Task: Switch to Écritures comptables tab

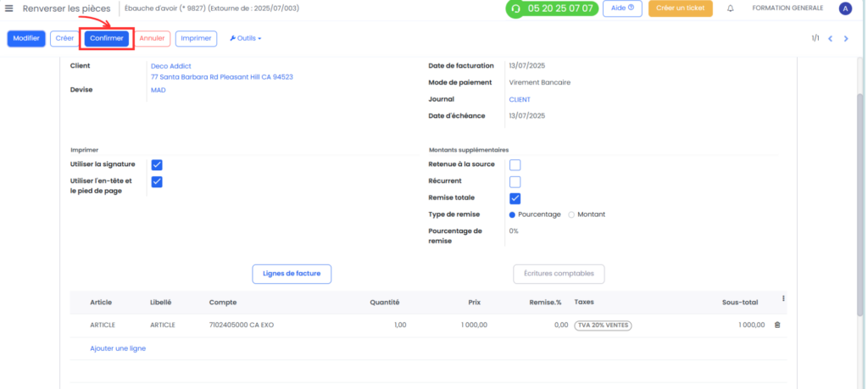Action: pos(559,274)
